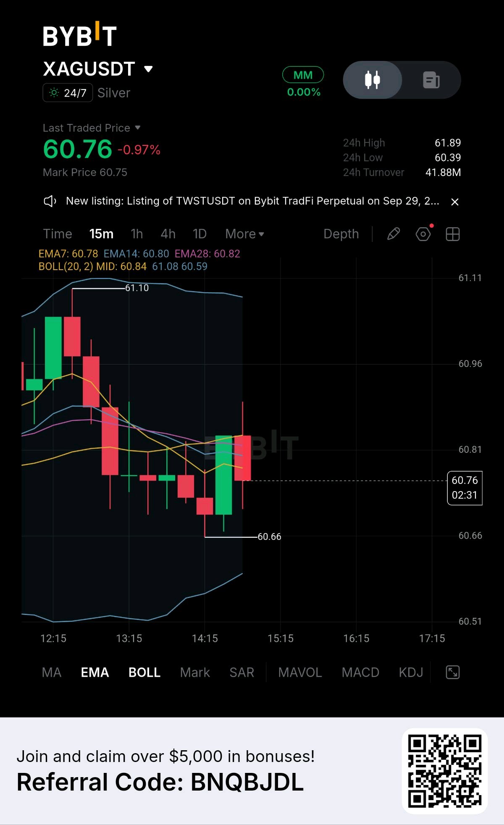Tap the referral QR code

[x=445, y=771]
